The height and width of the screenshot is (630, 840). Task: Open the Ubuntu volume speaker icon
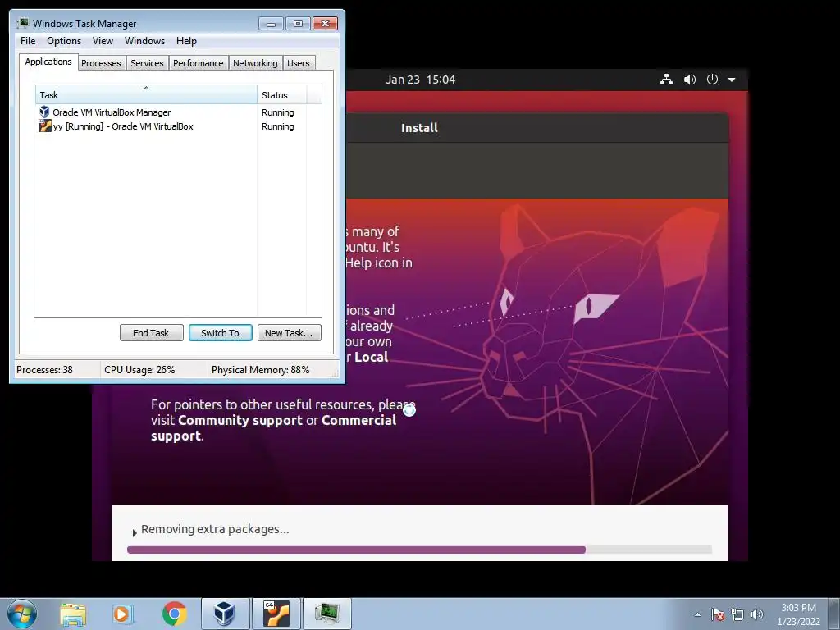coord(689,80)
